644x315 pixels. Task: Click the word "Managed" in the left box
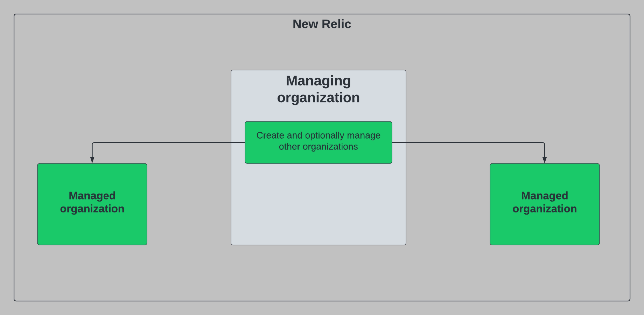pyautogui.click(x=92, y=196)
